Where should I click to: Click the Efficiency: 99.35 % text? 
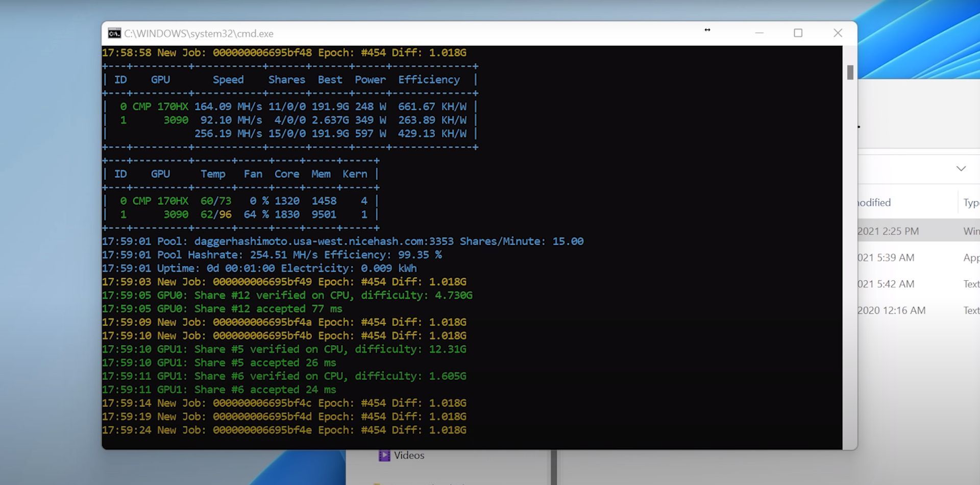(x=383, y=255)
